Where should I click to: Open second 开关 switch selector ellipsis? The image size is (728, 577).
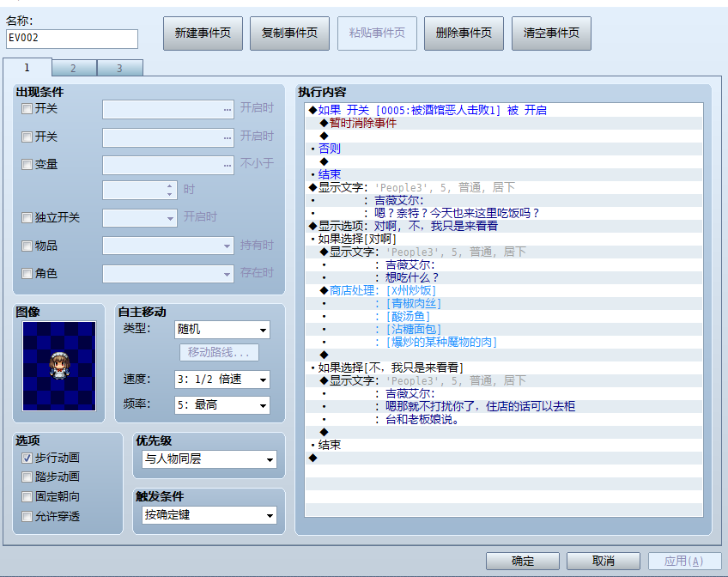coord(227,137)
